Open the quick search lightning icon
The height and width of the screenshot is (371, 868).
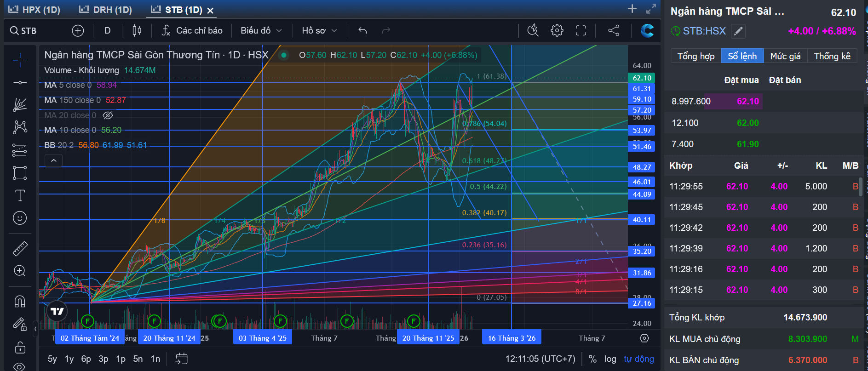533,31
